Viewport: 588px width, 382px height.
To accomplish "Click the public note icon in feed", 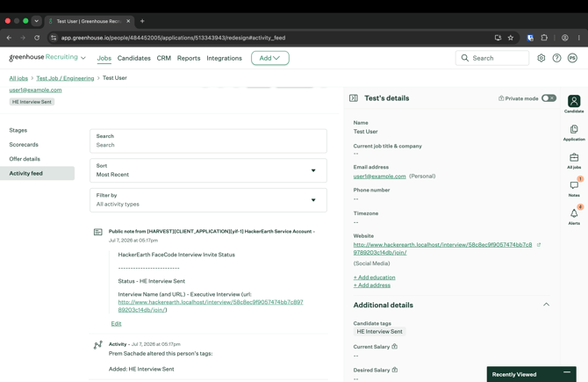I will pos(98,233).
